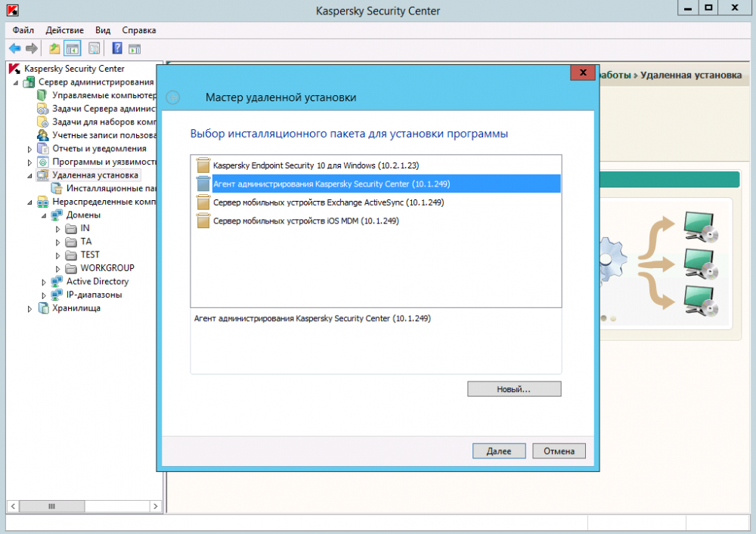
Task: Collapse the Домены node
Action: (x=44, y=216)
